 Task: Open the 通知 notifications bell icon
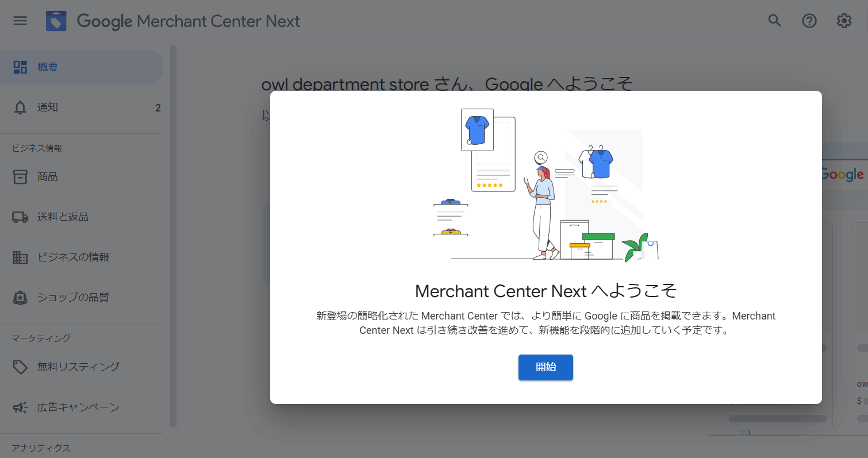[x=20, y=107]
